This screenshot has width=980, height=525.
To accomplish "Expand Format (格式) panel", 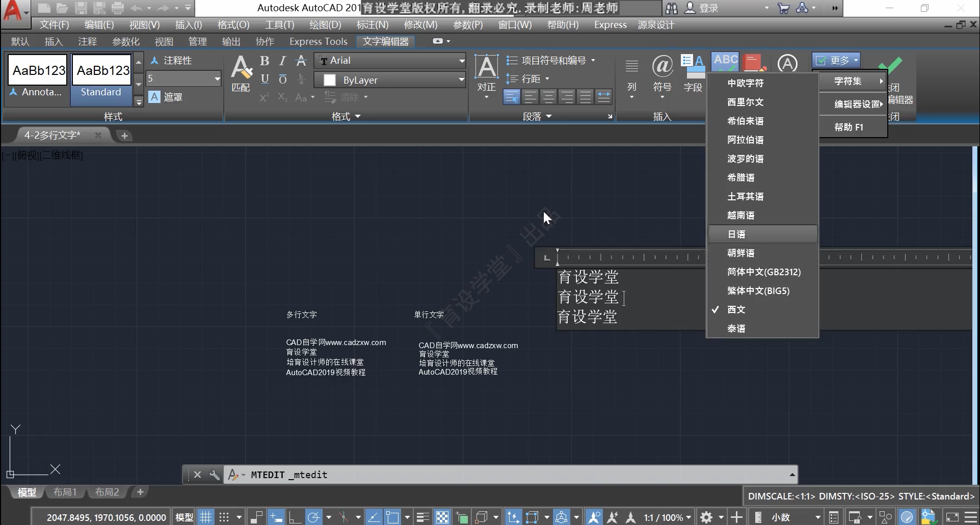I will (x=346, y=117).
